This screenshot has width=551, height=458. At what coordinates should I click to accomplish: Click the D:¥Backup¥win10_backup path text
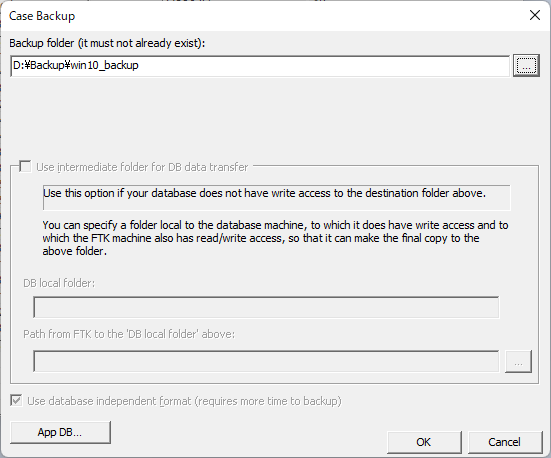(x=76, y=65)
